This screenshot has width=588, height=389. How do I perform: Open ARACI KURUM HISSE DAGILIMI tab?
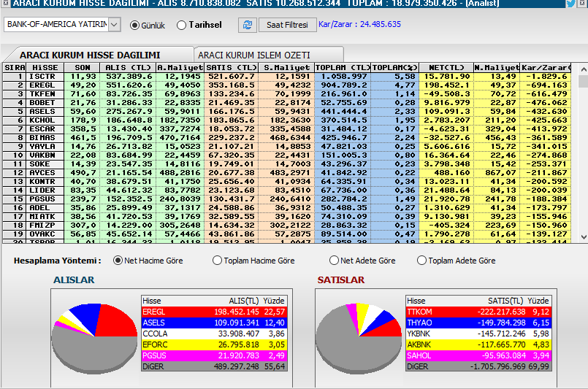(x=89, y=55)
